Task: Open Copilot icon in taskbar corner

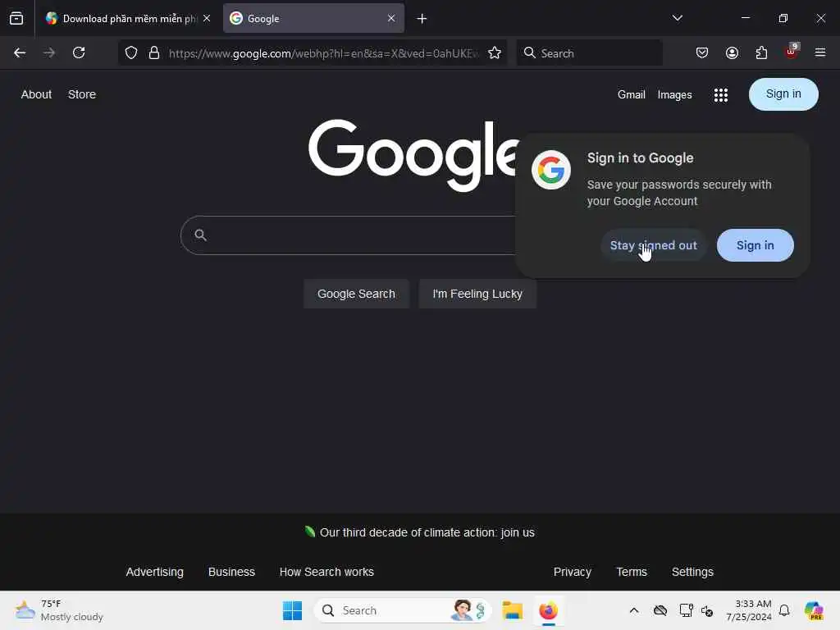Action: click(x=814, y=610)
